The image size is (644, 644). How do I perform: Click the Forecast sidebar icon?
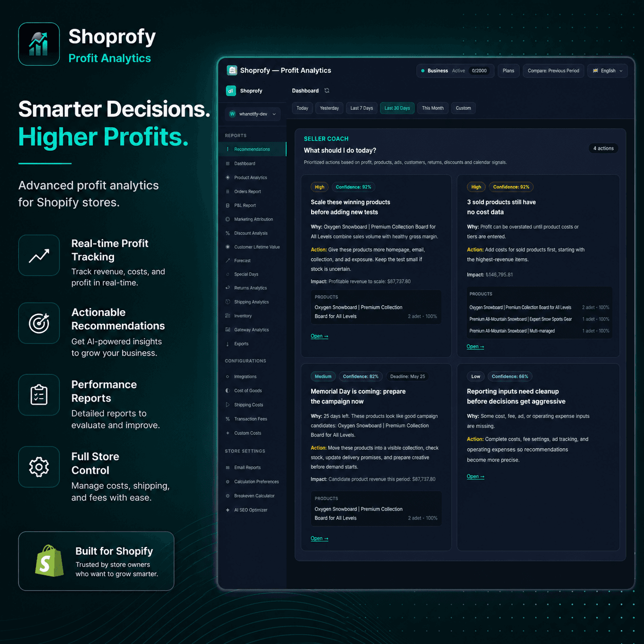[228, 261]
